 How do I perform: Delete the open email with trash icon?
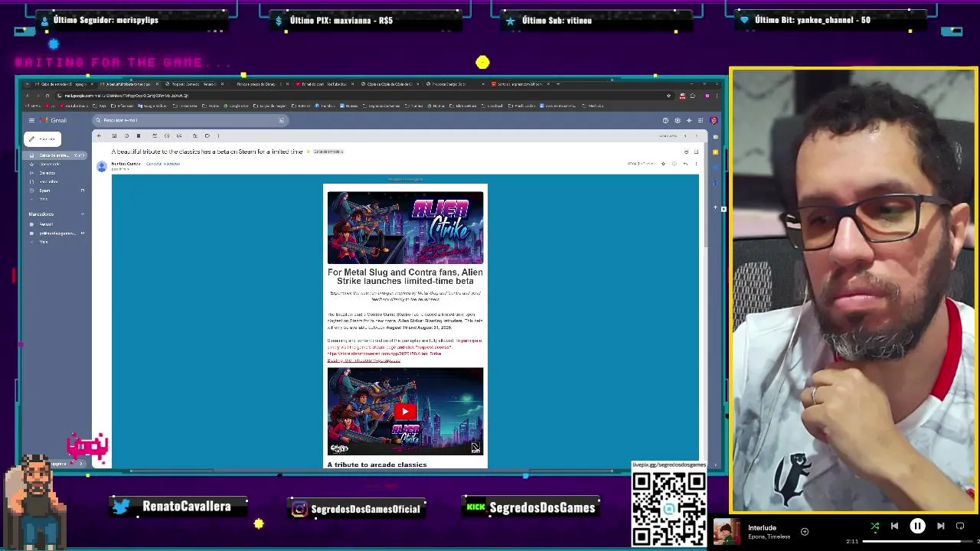tap(139, 135)
